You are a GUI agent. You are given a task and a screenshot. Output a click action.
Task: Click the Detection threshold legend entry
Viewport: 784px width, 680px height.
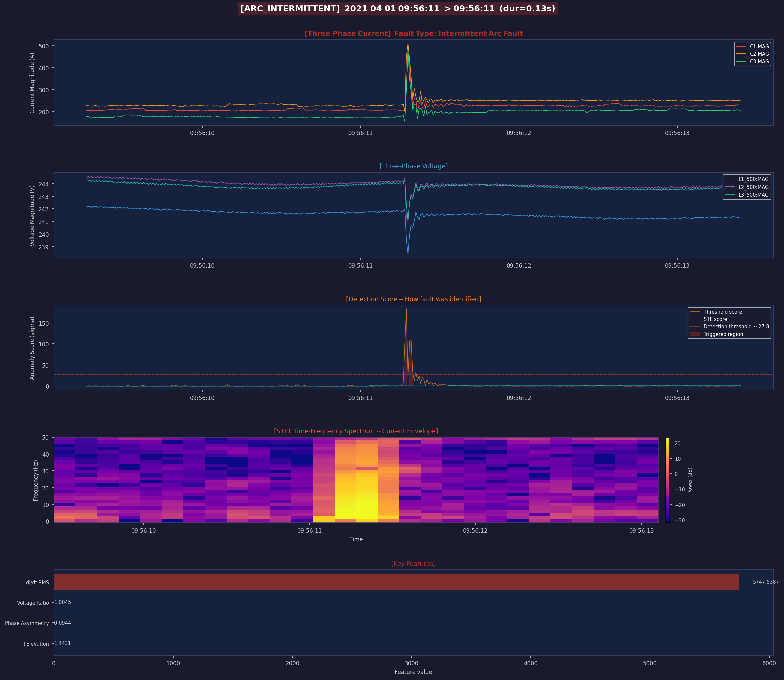729,326
